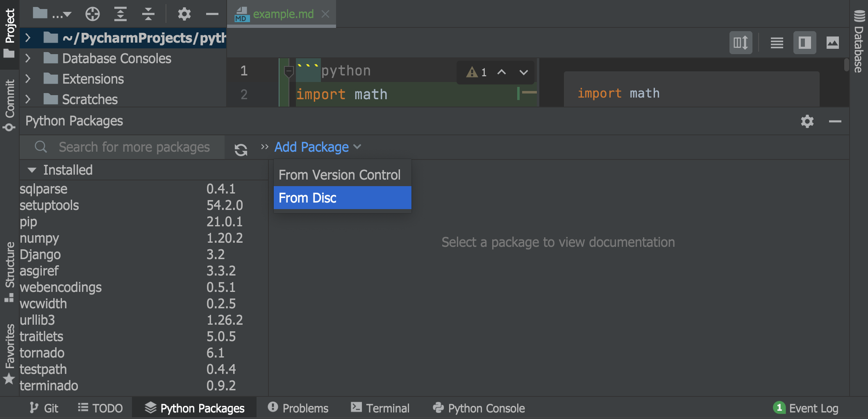
Task: Reload the Python packages list
Action: pyautogui.click(x=241, y=148)
